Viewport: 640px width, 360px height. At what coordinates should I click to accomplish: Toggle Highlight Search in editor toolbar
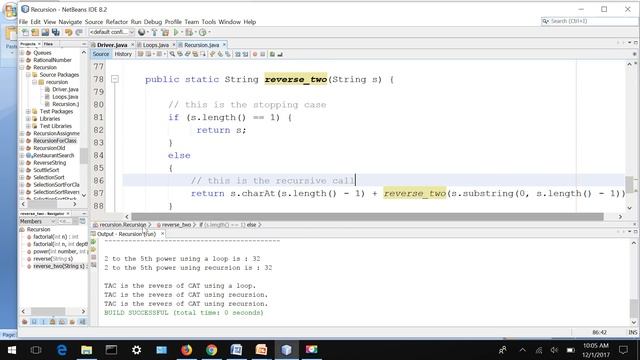195,54
